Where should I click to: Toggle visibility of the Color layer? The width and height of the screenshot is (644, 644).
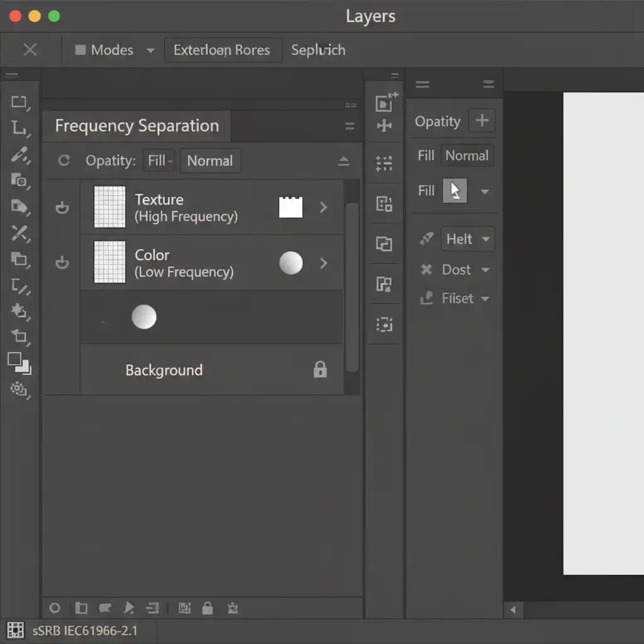click(62, 262)
